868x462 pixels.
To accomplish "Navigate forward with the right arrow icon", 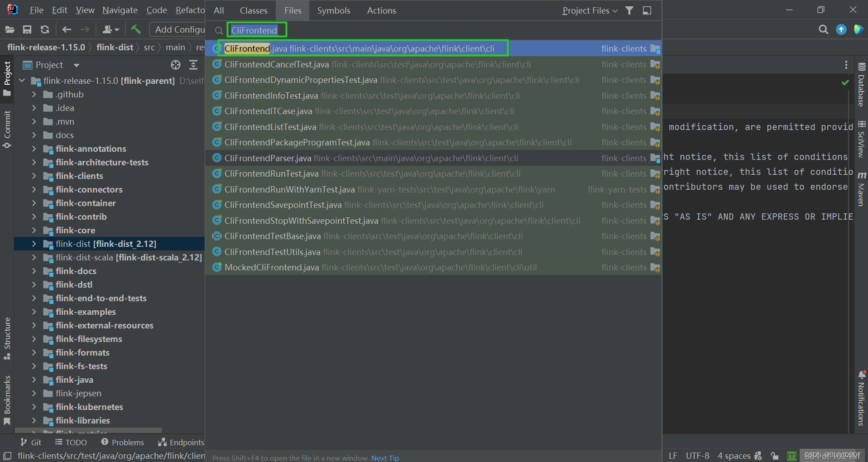I will click(x=85, y=29).
